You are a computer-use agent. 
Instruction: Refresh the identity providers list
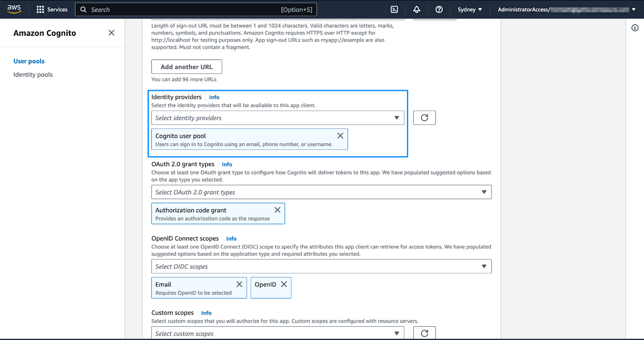point(425,118)
